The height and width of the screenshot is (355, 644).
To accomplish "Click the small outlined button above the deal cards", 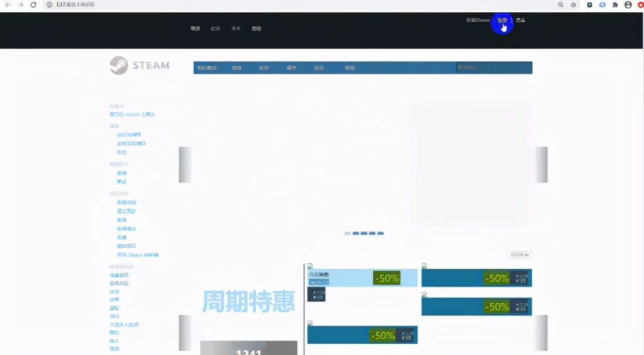I will click(x=519, y=255).
